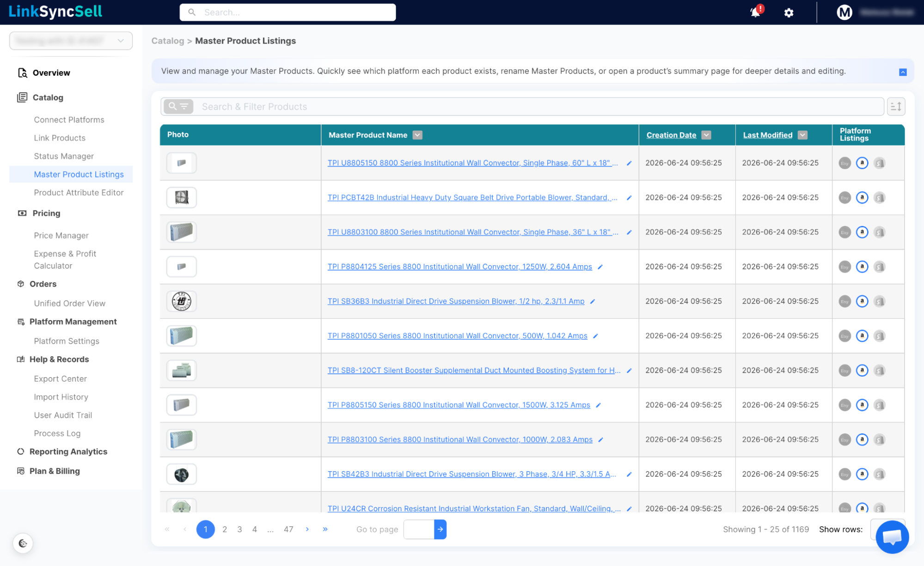Open Reporting Analytics section
Screen dimensions: 924x566
pyautogui.click(x=68, y=452)
